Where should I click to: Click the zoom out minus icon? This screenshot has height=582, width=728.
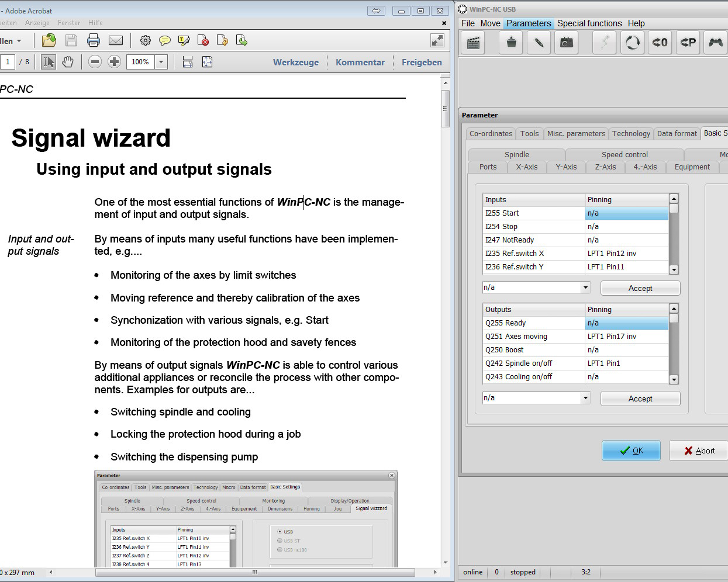[95, 61]
